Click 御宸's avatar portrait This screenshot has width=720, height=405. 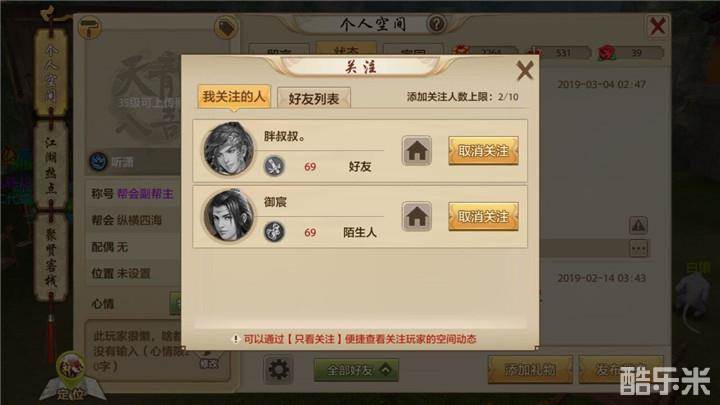click(229, 215)
